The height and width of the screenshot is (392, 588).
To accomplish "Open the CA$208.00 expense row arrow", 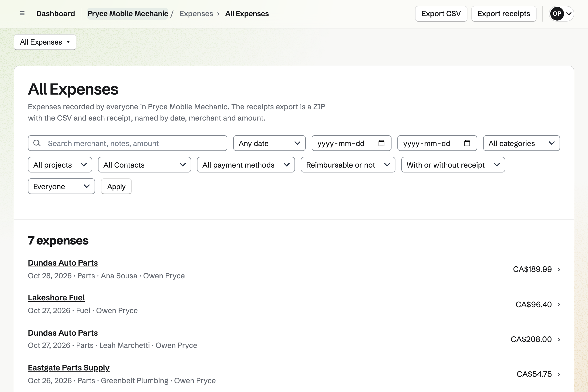I will tap(559, 340).
